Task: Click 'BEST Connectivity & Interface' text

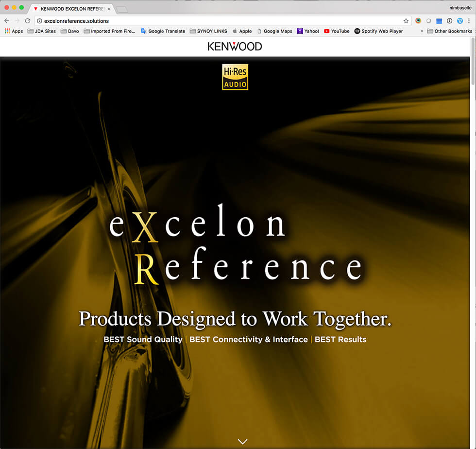Action: (249, 339)
